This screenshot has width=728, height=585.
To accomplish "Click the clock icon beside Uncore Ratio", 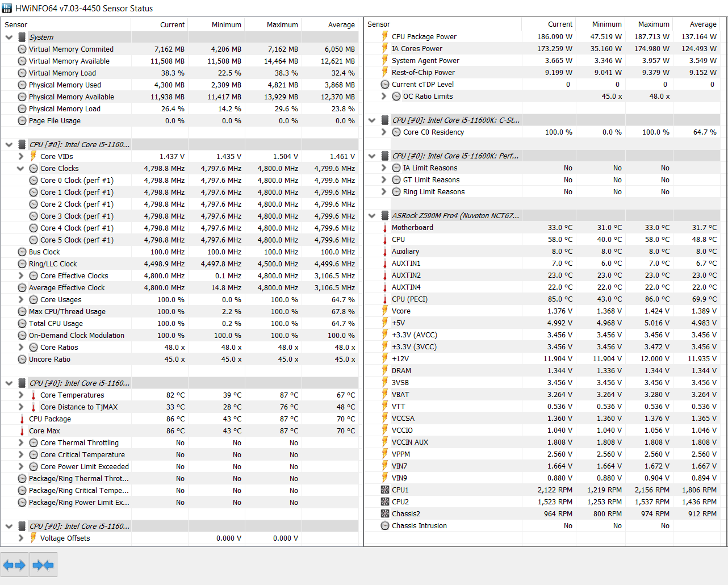I will click(22, 359).
